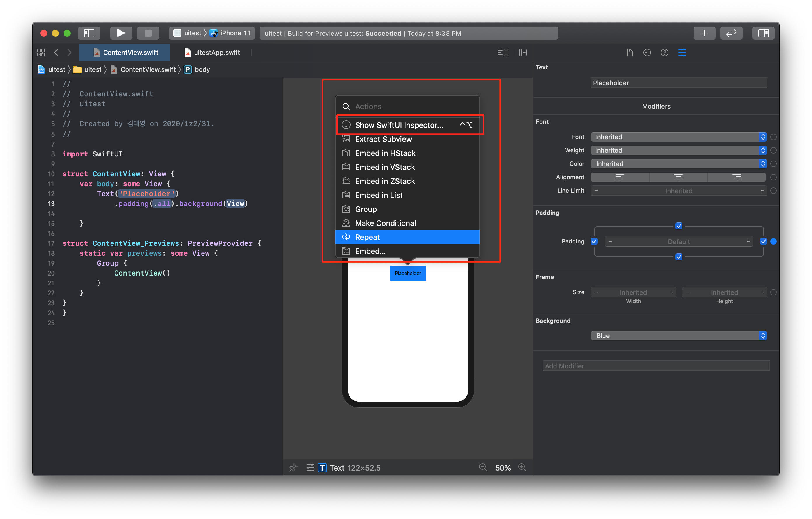Uncheck the bottom padding checkbox
The image size is (812, 519).
pyautogui.click(x=679, y=257)
